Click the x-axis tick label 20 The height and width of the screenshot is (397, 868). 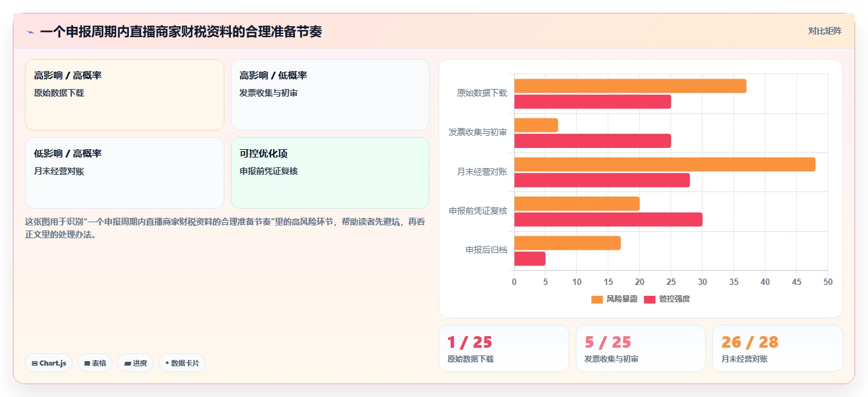[640, 282]
